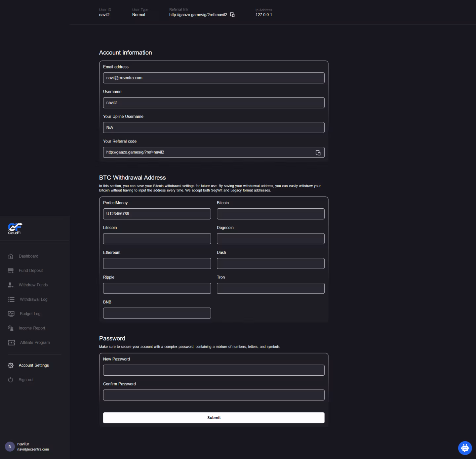Click the user avatar N badge
The width and height of the screenshot is (476, 459).
pyautogui.click(x=10, y=446)
